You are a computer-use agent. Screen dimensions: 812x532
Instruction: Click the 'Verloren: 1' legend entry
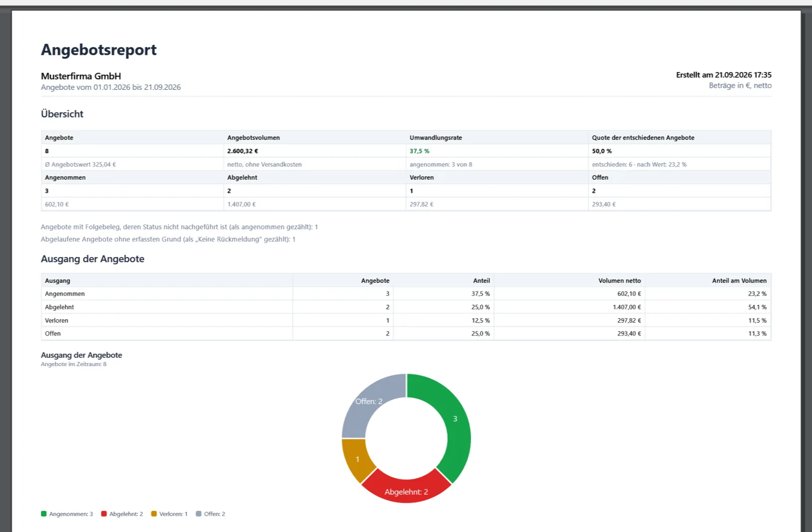(169, 514)
